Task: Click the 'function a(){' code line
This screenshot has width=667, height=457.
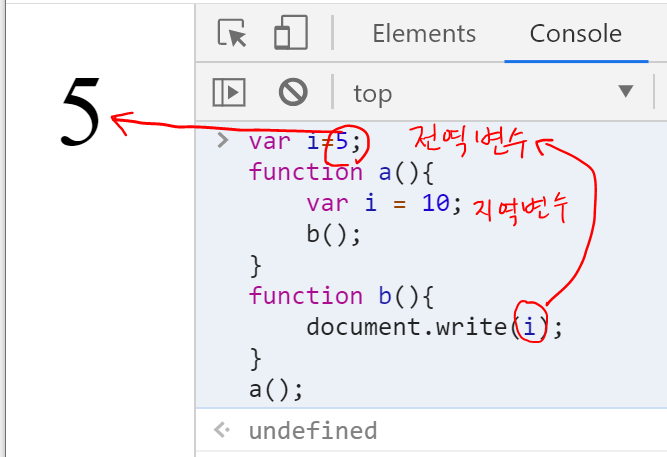Action: pos(341,172)
